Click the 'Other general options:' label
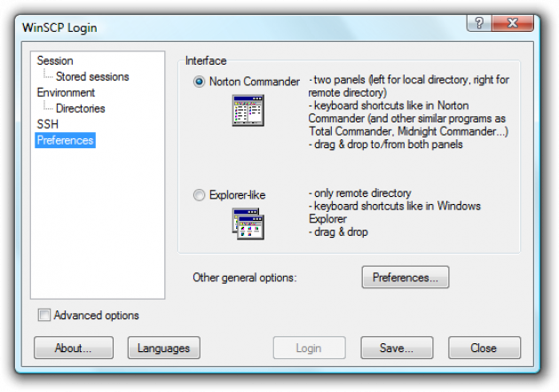The height and width of the screenshot is (392, 559). (245, 278)
